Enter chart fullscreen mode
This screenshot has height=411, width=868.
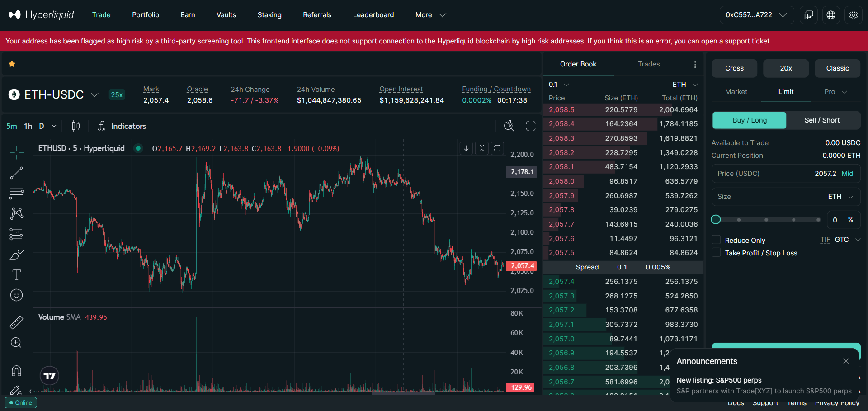click(531, 126)
